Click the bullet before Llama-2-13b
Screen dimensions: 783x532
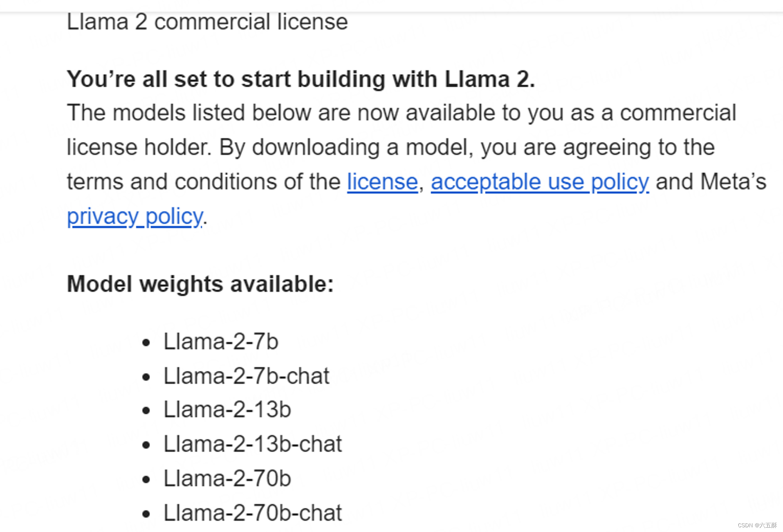146,411
